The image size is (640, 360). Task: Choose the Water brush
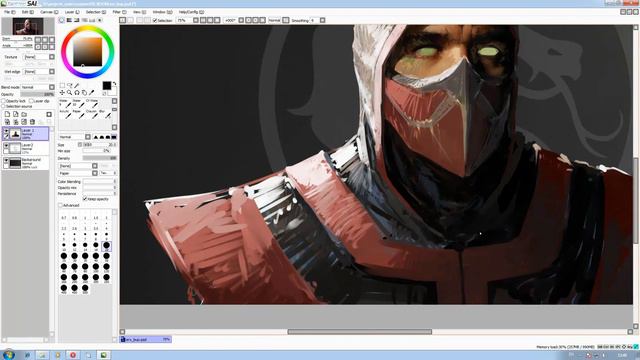coord(65,103)
